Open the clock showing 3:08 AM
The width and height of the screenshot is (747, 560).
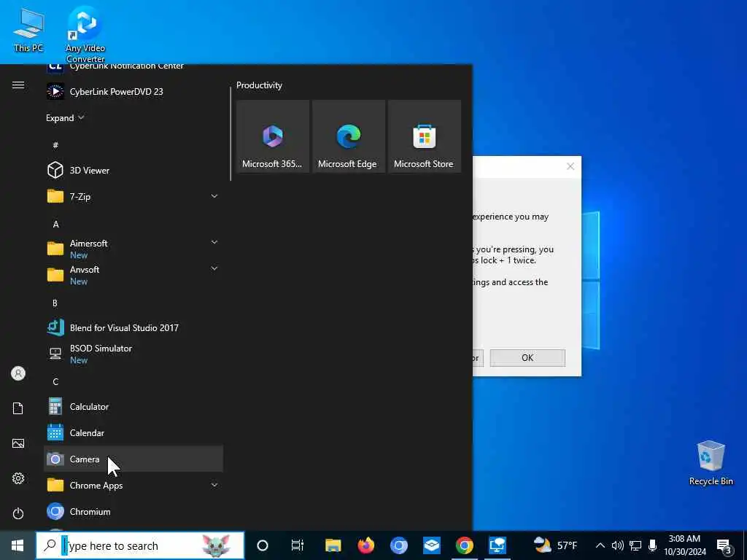pos(684,545)
